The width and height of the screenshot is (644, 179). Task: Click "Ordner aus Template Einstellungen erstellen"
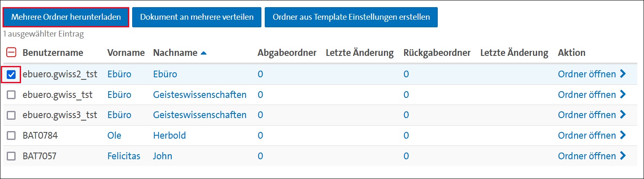point(351,17)
